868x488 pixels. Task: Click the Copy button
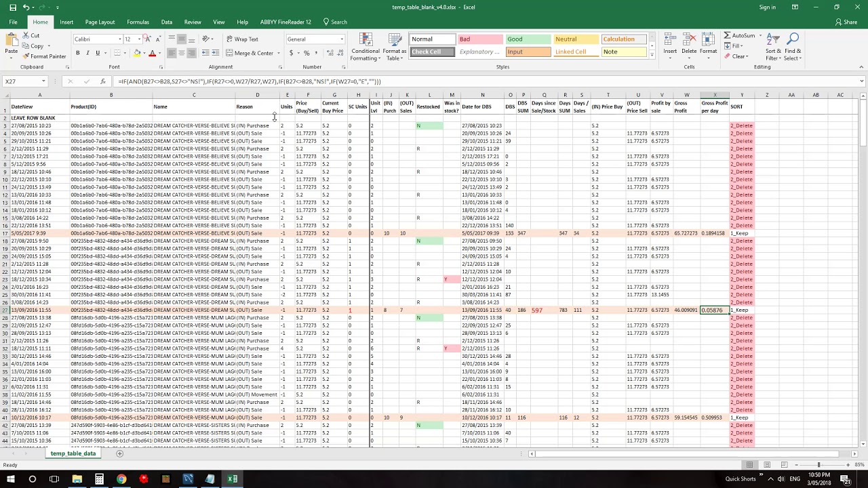click(x=33, y=46)
